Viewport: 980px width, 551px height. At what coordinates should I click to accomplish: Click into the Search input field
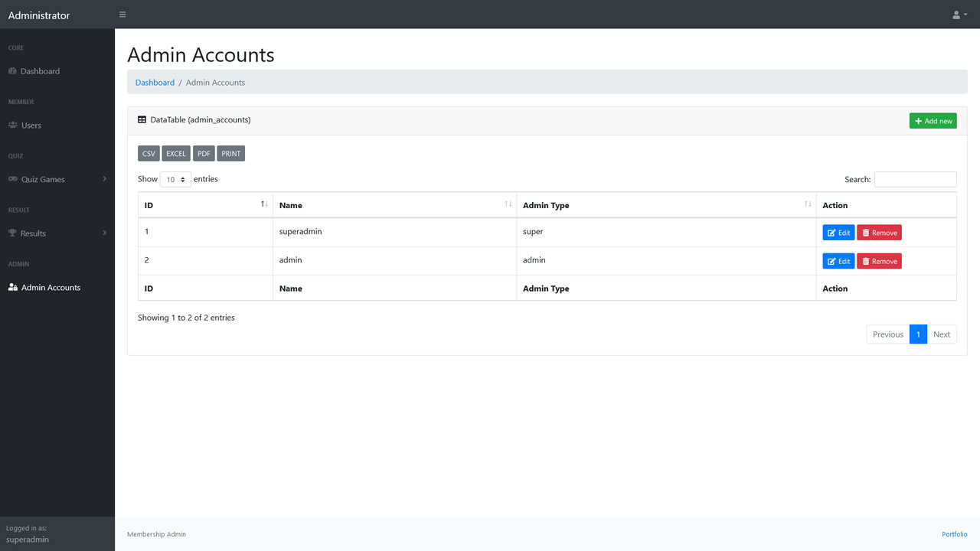(x=915, y=179)
